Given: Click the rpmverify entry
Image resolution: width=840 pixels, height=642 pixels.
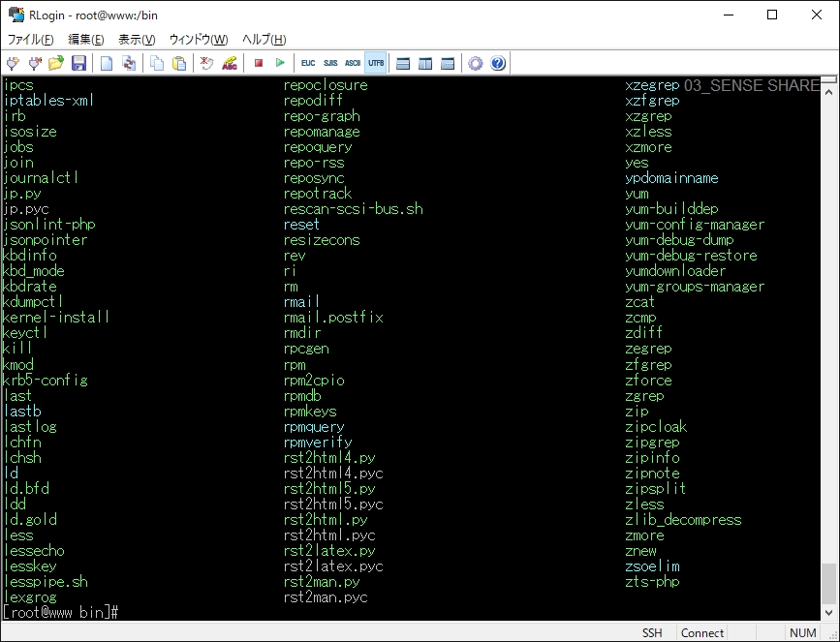Looking at the screenshot, I should [318, 443].
